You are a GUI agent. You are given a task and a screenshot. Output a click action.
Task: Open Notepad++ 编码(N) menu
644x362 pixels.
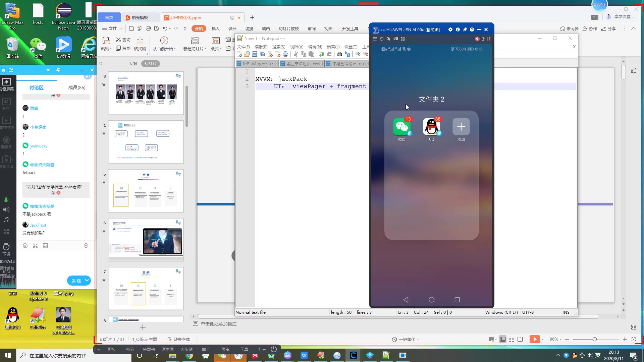tap(315, 47)
